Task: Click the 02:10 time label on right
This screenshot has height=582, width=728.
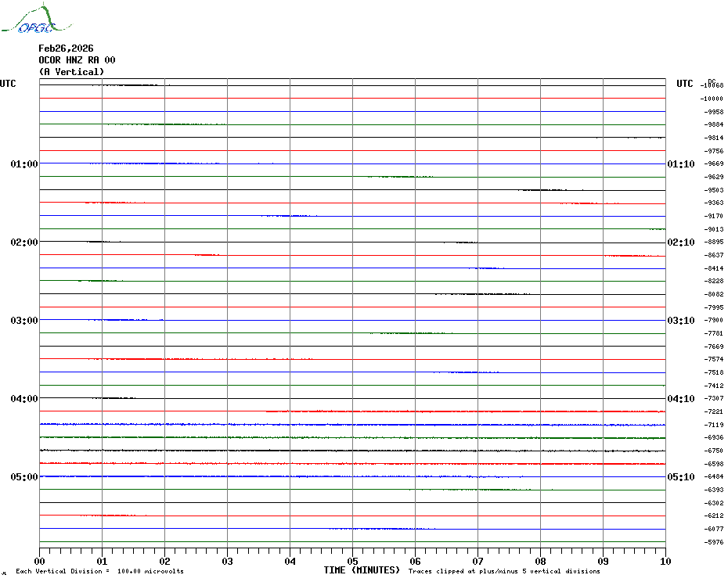Action: (680, 242)
